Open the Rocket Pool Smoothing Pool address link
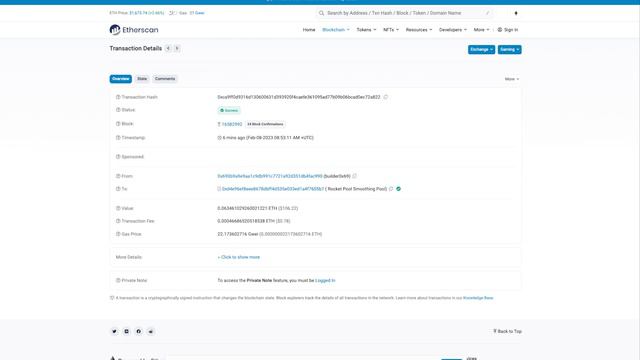640x360 pixels. (x=273, y=189)
